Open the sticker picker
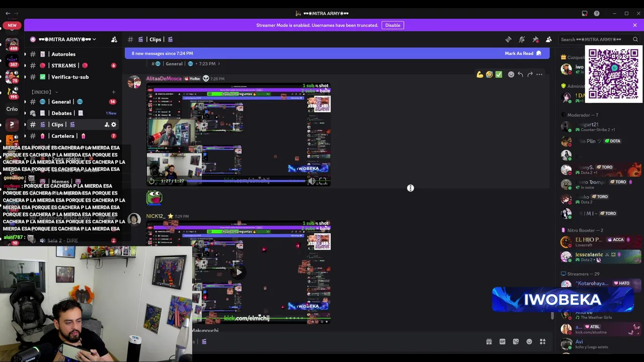 tap(516, 342)
